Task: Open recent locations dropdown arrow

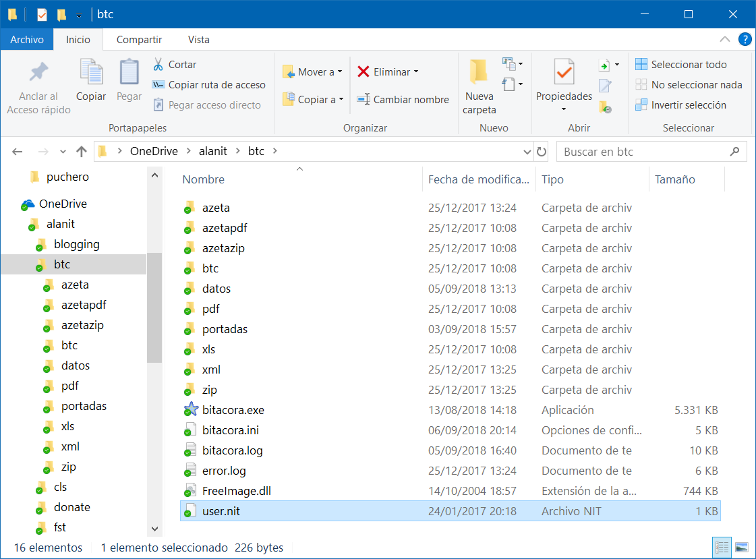Action: pyautogui.click(x=63, y=152)
